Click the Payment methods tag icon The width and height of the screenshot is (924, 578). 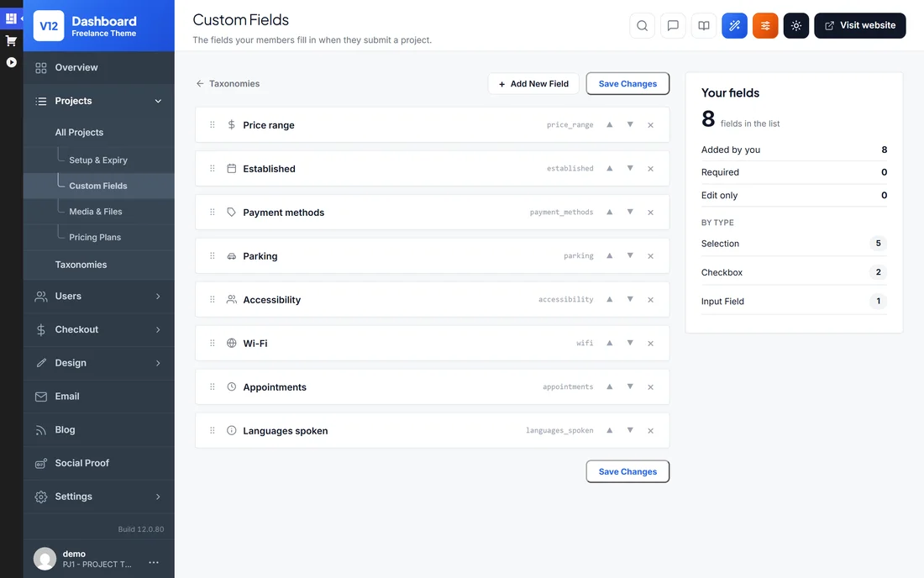click(x=232, y=212)
